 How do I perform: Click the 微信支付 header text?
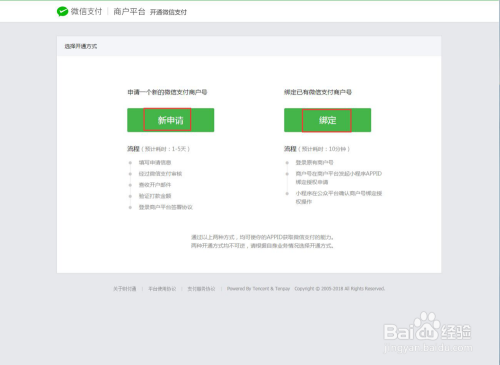86,12
